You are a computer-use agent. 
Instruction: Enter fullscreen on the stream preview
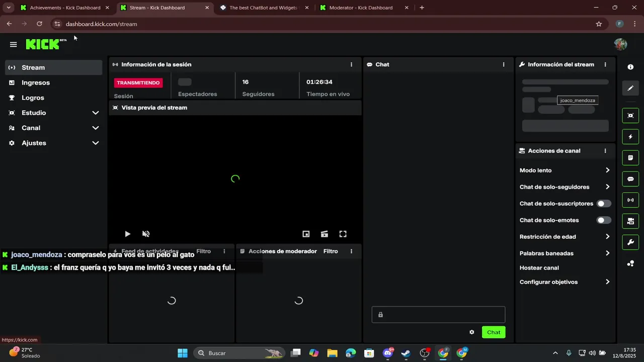(x=343, y=234)
